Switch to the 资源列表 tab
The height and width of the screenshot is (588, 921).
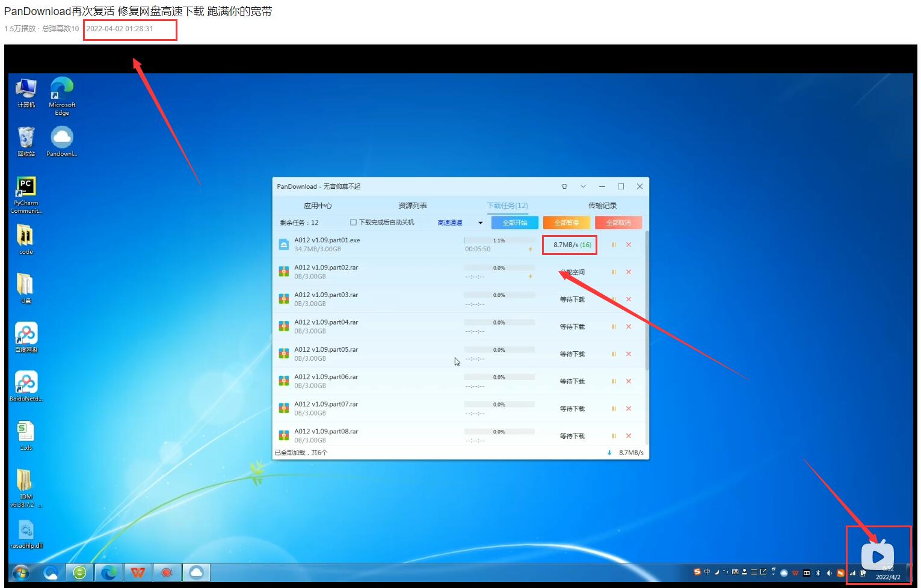[x=413, y=206]
